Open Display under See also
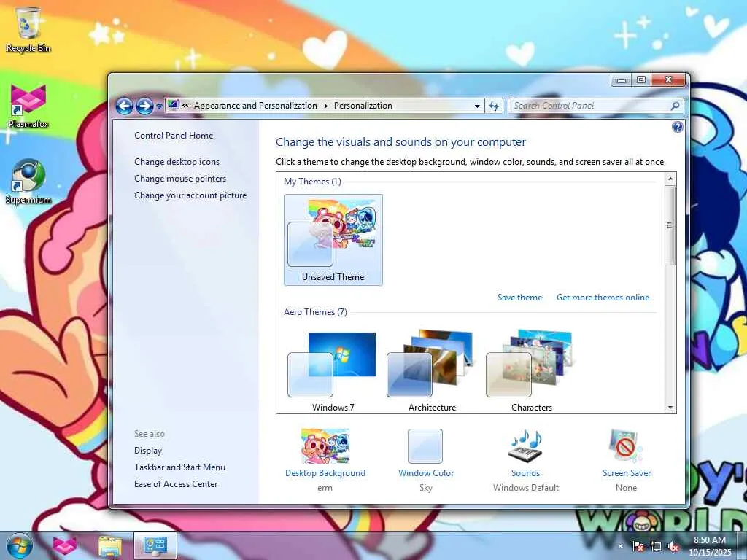The width and height of the screenshot is (747, 560). point(148,451)
